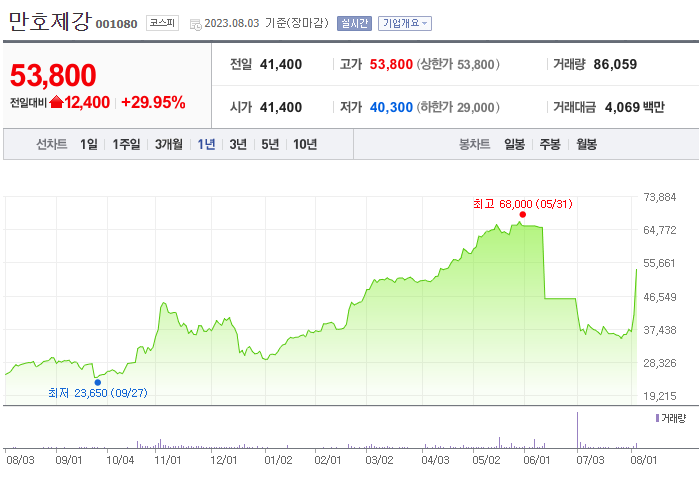Select the 5년 line chart tab
This screenshot has width=699, height=477.
270,144
